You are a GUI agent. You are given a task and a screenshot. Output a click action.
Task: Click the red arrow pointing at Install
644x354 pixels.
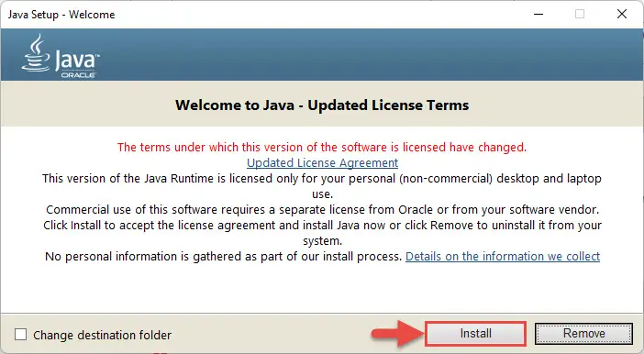397,334
